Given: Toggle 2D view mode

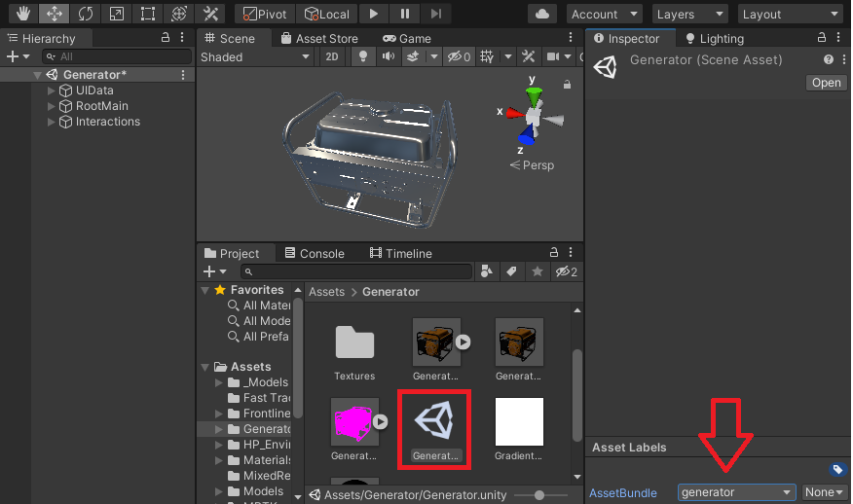Looking at the screenshot, I should point(332,57).
